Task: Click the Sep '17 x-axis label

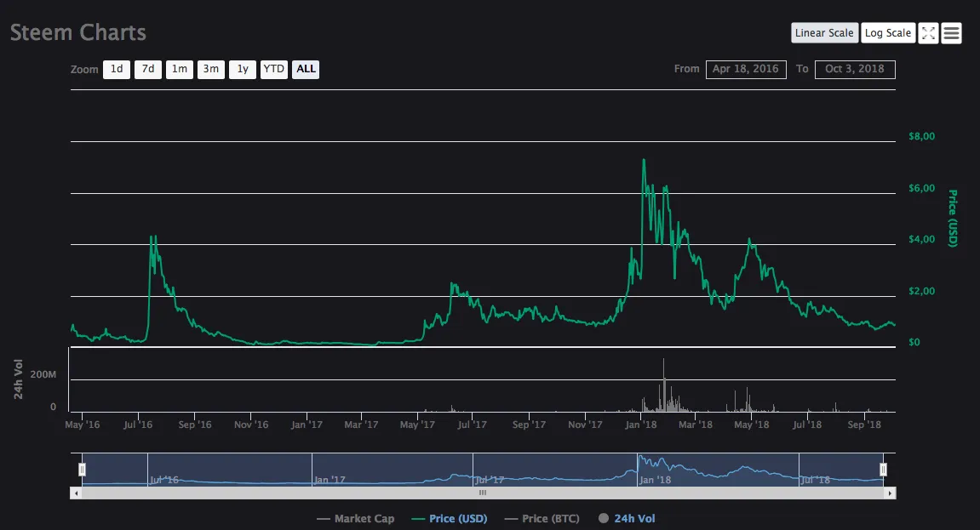Action: (x=529, y=425)
